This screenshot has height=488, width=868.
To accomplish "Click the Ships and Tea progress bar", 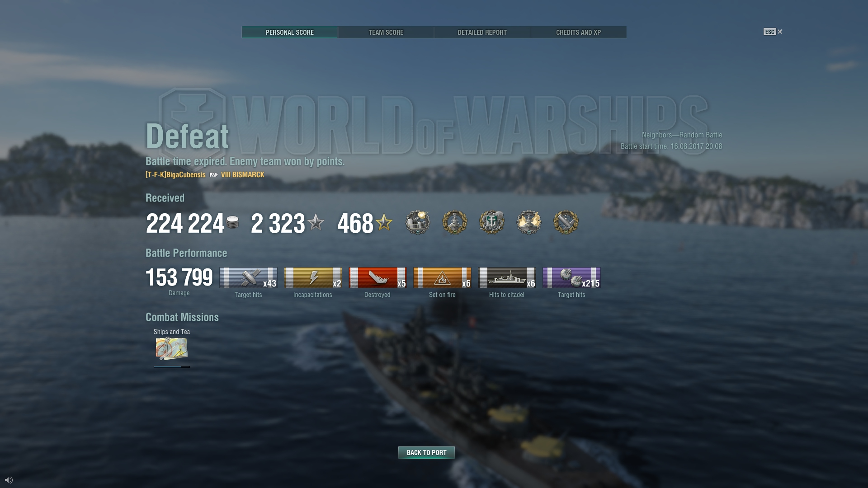I will coord(172,367).
